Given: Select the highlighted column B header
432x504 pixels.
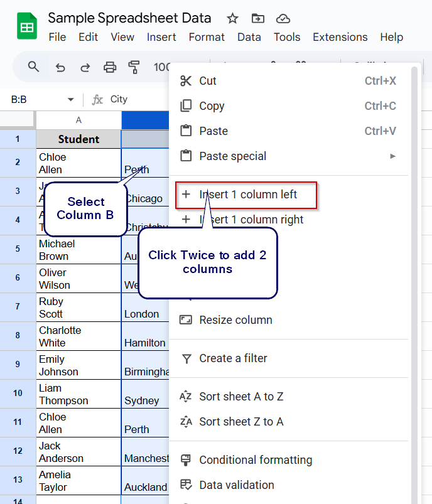Looking at the screenshot, I should point(146,121).
